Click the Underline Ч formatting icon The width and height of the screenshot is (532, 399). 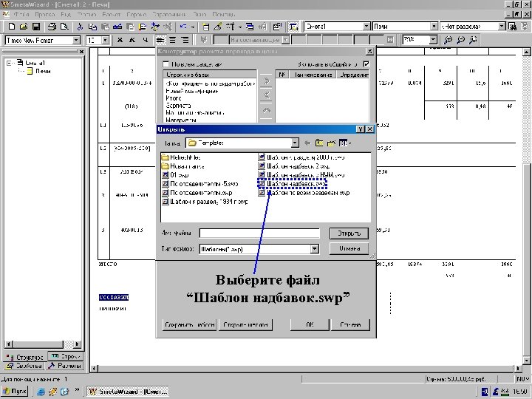pos(145,40)
